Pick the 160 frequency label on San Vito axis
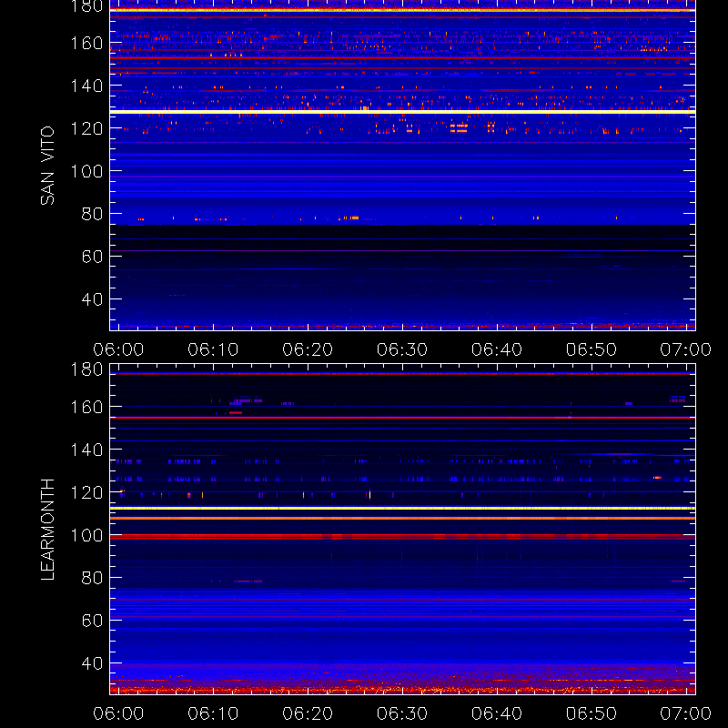The image size is (728, 728). coord(86,43)
